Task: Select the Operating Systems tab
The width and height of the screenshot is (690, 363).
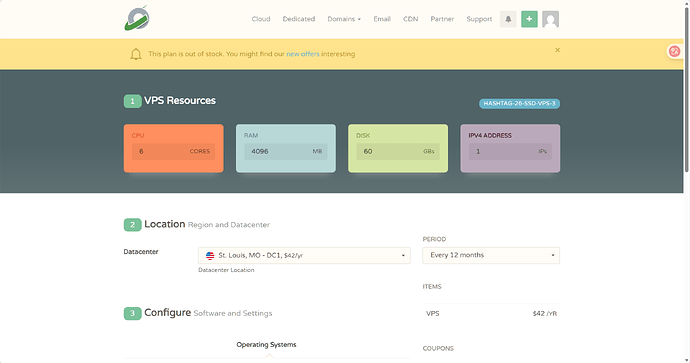Action: pos(266,345)
